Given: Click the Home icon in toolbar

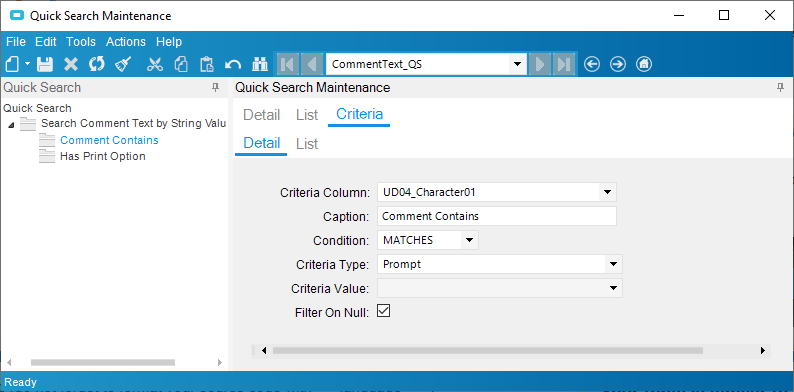Looking at the screenshot, I should click(644, 64).
